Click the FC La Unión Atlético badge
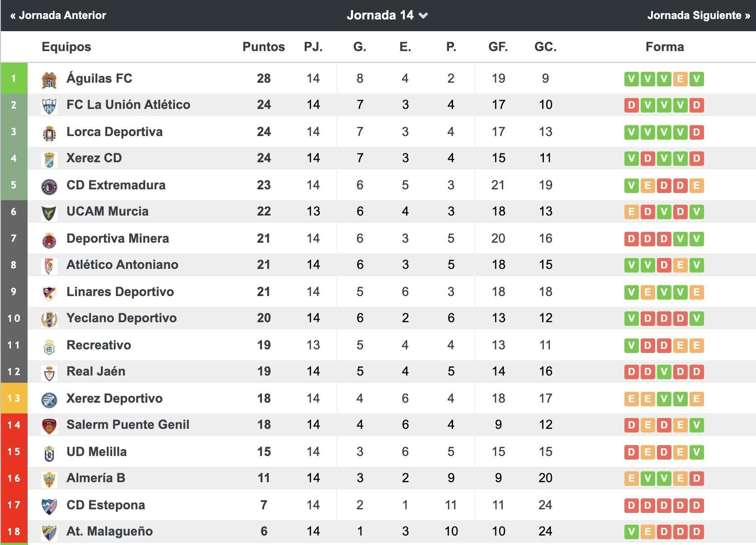756x545 pixels. (x=50, y=105)
